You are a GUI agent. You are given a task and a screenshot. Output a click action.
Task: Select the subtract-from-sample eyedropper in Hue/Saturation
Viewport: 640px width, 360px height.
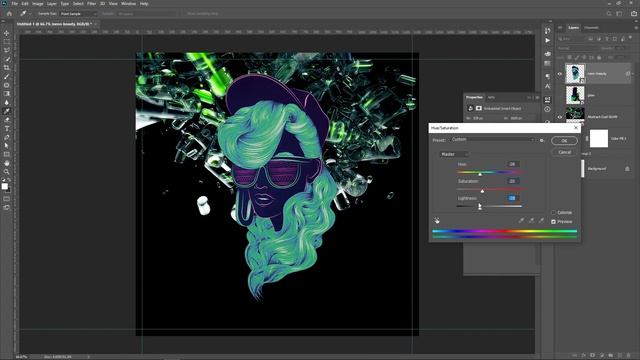pos(541,220)
